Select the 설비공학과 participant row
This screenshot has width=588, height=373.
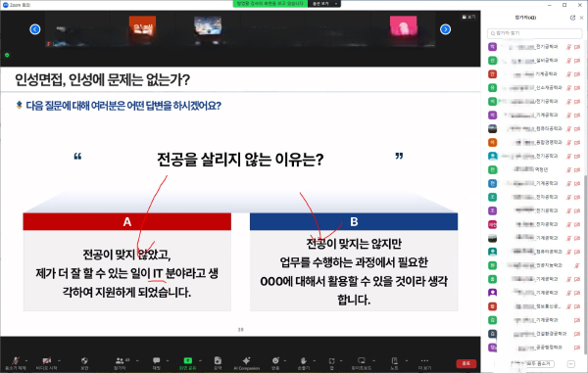534,61
